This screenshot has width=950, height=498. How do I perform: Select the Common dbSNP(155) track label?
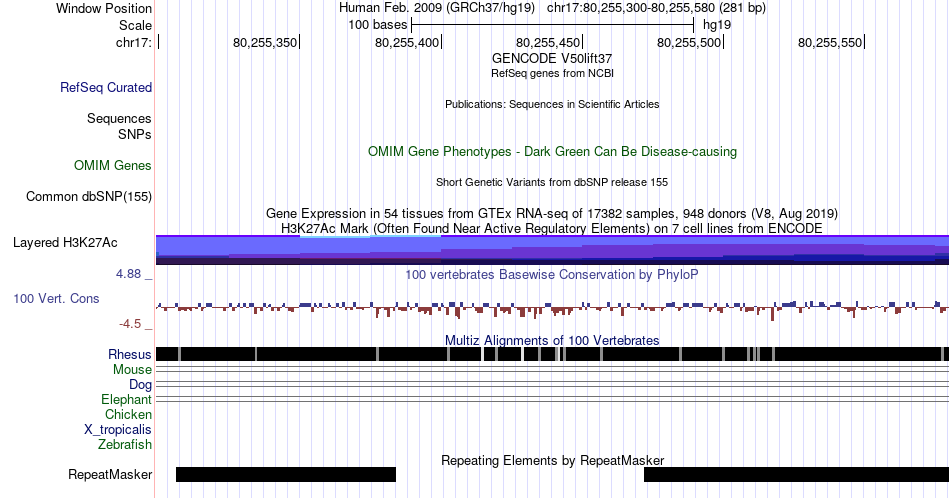pyautogui.click(x=88, y=196)
